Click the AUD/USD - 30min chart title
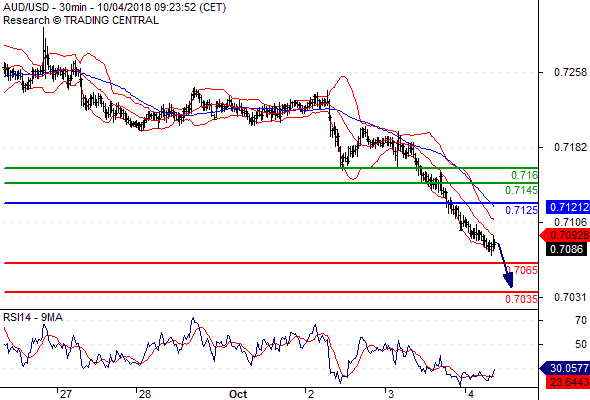 point(114,7)
